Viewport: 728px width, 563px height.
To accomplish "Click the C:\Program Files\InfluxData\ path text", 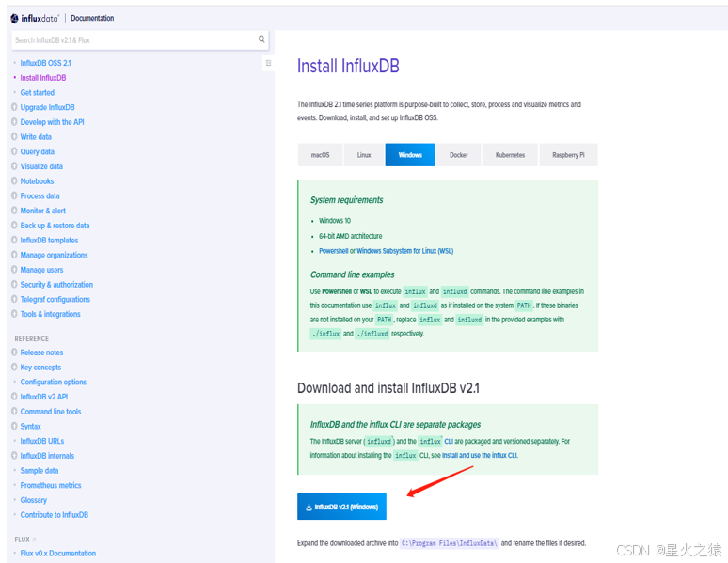I will pyautogui.click(x=450, y=543).
